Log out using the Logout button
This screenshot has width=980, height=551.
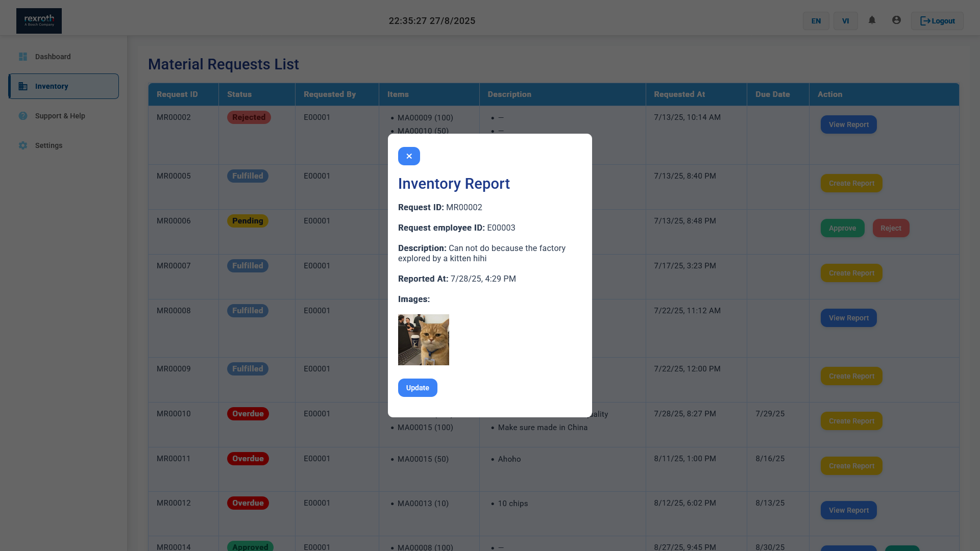[x=937, y=21]
